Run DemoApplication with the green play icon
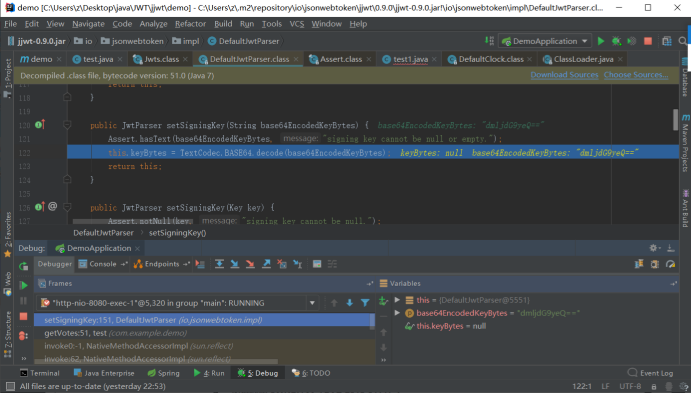The width and height of the screenshot is (691, 393). click(601, 41)
